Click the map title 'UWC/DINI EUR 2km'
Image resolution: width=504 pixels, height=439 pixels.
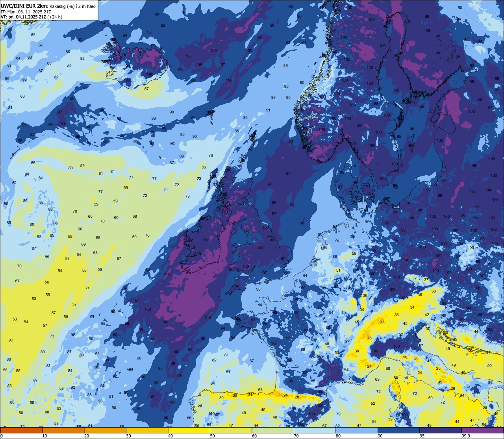(x=24, y=6)
